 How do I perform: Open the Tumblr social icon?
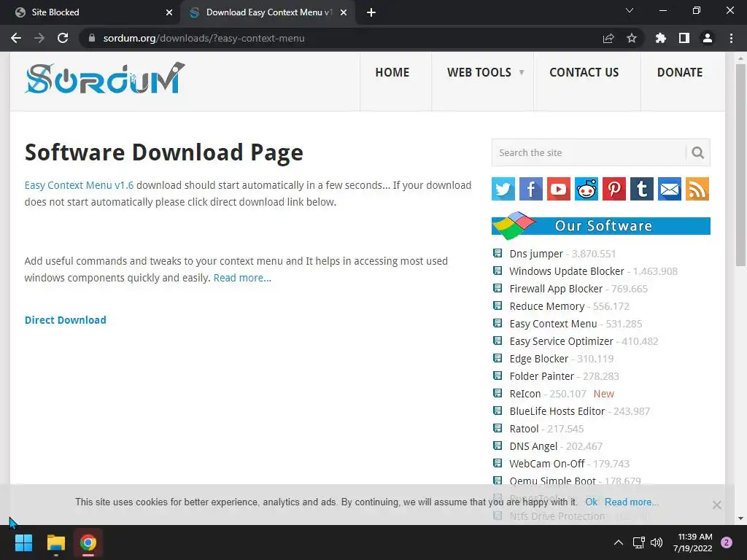point(642,189)
